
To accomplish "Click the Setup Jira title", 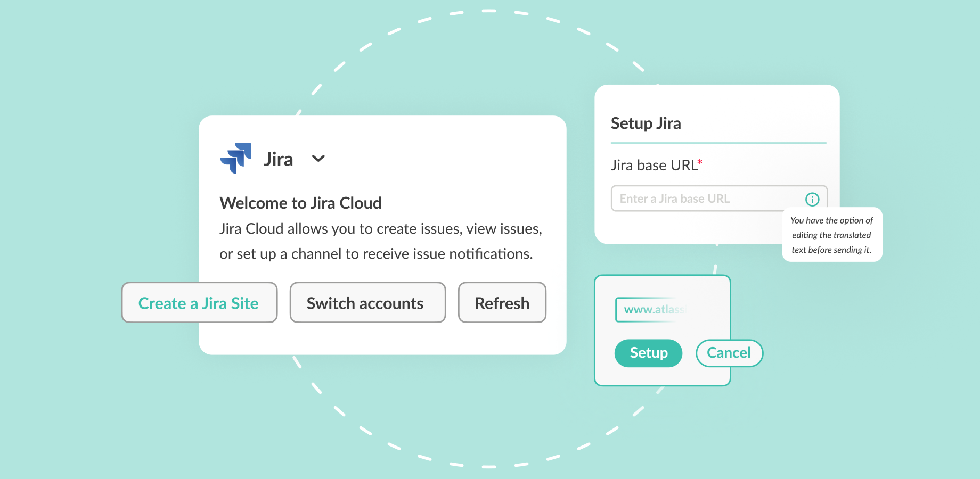I will [x=646, y=123].
